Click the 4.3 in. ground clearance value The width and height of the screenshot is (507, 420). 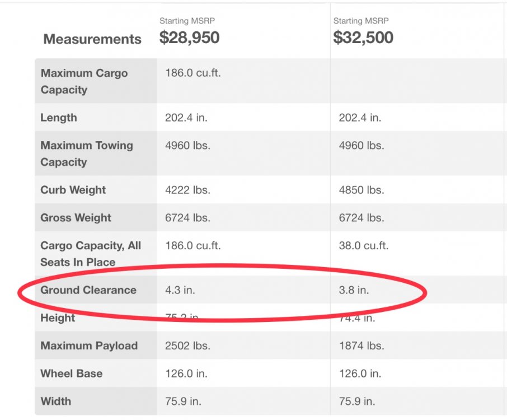[180, 290]
